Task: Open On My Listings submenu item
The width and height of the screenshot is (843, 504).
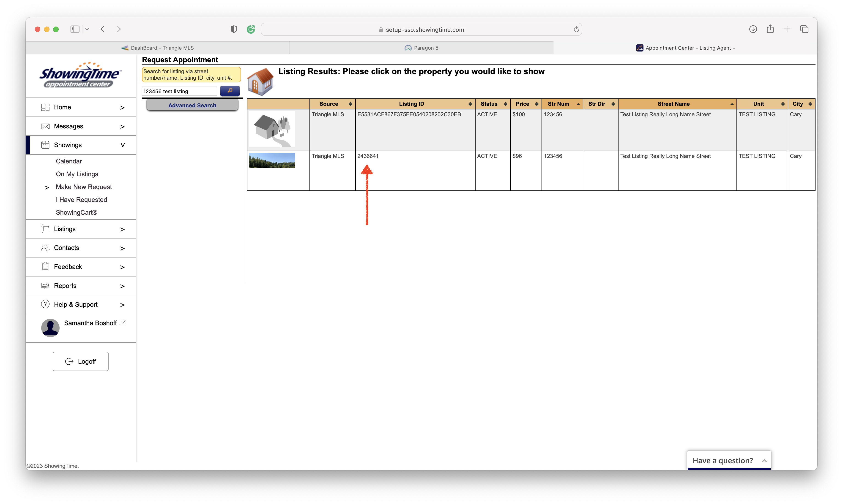Action: tap(77, 174)
